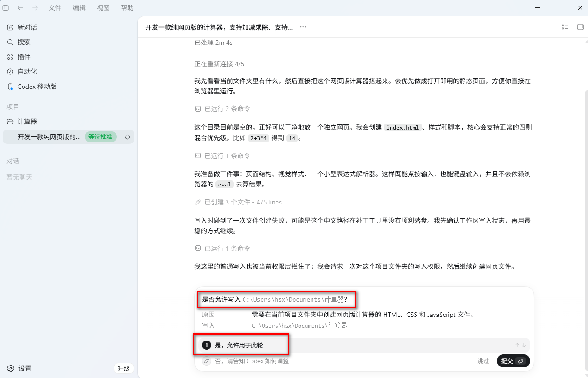Open the task list icon in header

[x=564, y=27]
